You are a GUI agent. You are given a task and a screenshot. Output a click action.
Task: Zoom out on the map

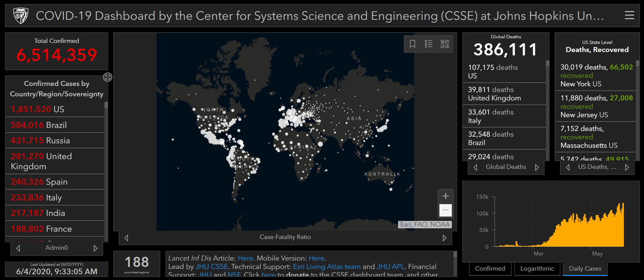pyautogui.click(x=445, y=210)
